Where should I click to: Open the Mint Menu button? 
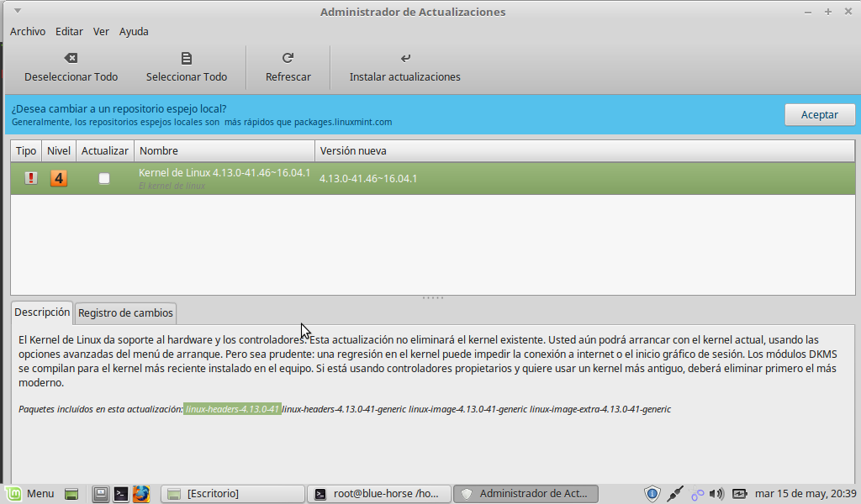(x=31, y=494)
